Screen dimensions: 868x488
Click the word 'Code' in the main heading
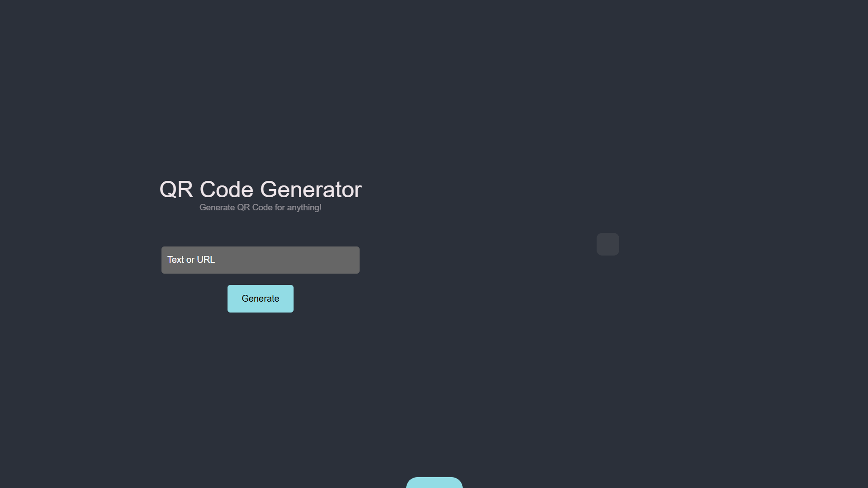(x=226, y=189)
